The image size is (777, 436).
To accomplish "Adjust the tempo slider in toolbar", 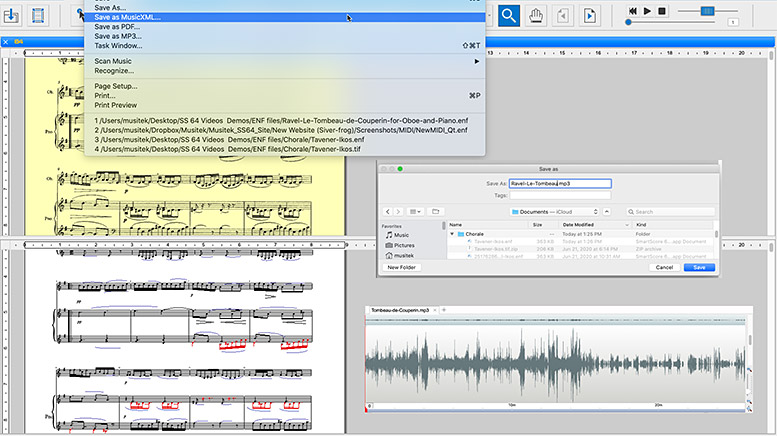I will [x=708, y=11].
